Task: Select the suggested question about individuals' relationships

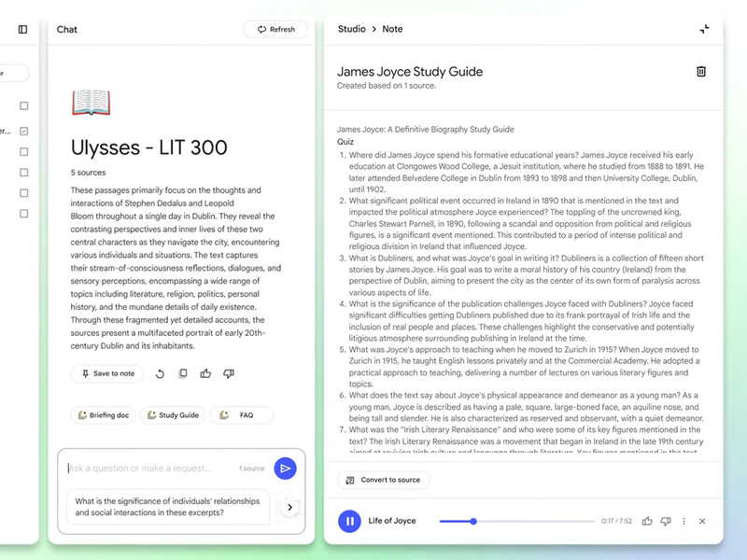Action: (x=168, y=507)
